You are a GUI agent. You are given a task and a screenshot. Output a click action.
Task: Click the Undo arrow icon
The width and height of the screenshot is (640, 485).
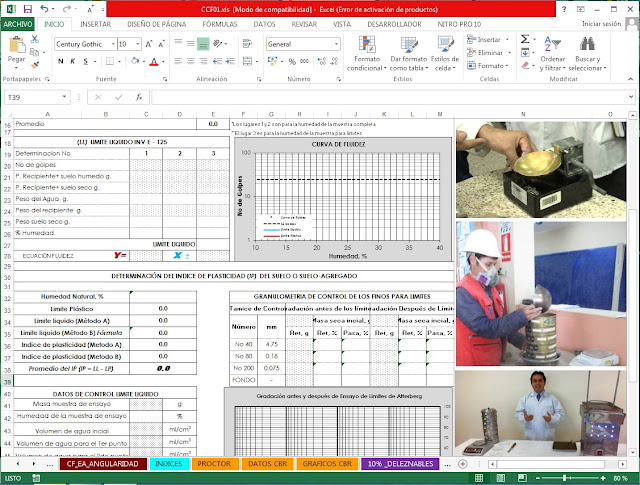[44, 9]
